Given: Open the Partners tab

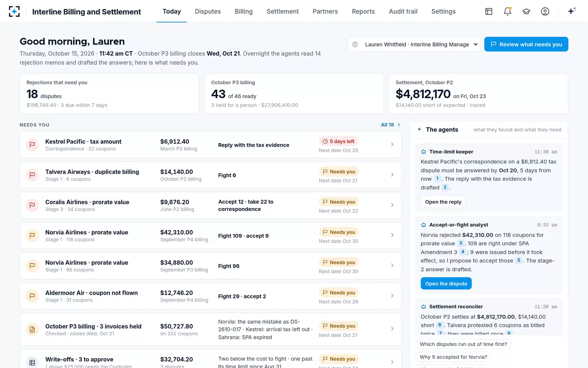Looking at the screenshot, I should pos(325,11).
